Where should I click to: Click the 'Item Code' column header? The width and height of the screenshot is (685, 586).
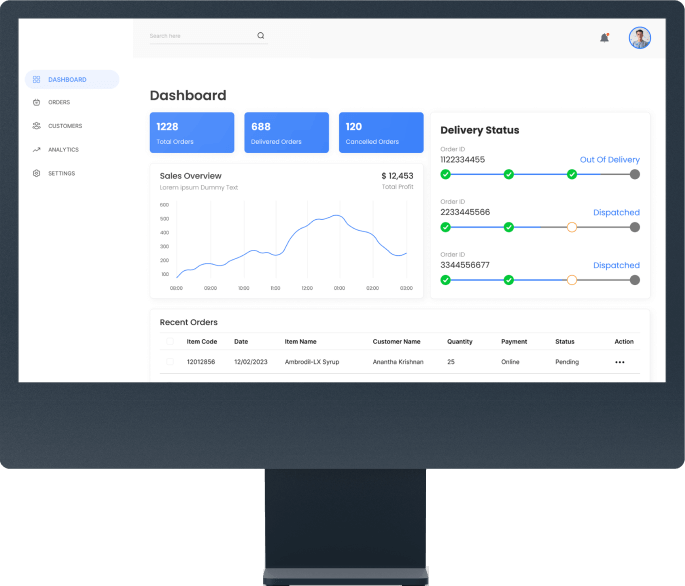(x=202, y=342)
